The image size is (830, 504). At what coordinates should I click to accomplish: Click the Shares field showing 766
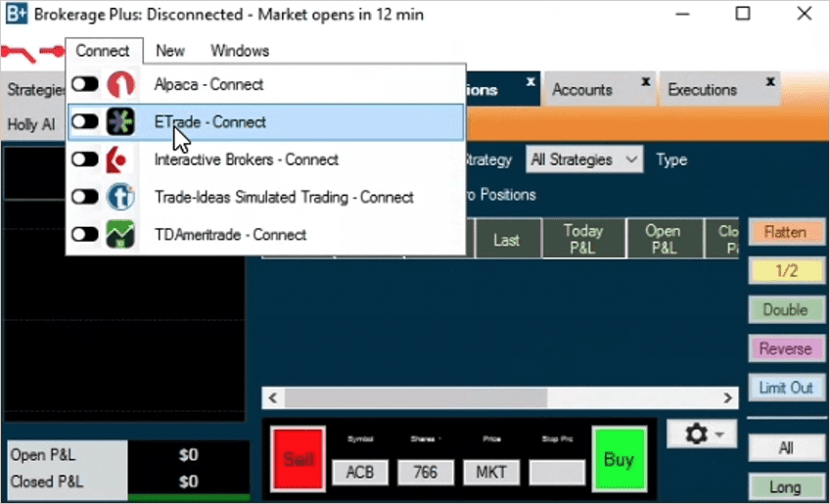[x=426, y=472]
